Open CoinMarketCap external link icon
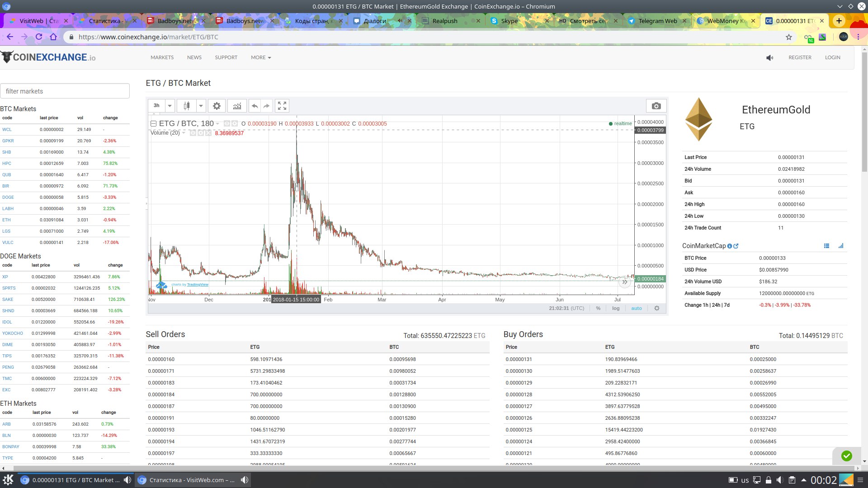The height and width of the screenshot is (488, 868). (x=736, y=246)
